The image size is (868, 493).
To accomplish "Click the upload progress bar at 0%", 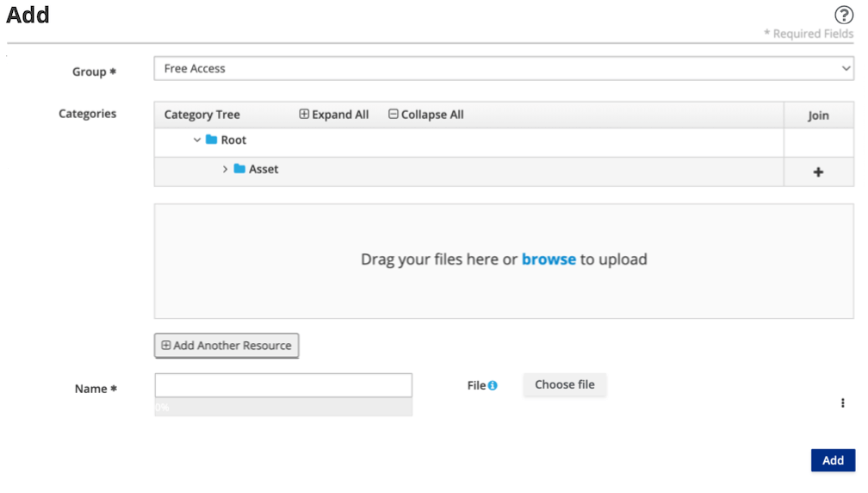I will click(283, 407).
